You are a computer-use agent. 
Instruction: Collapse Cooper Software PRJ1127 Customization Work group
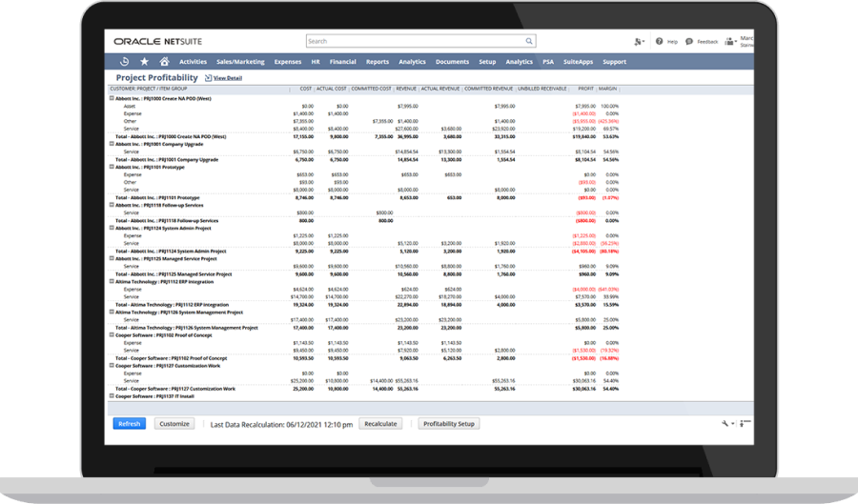click(112, 366)
